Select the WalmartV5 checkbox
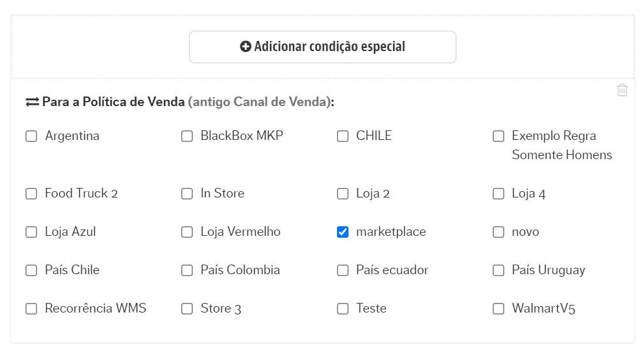Viewport: 644px width, 356px height. click(x=498, y=309)
